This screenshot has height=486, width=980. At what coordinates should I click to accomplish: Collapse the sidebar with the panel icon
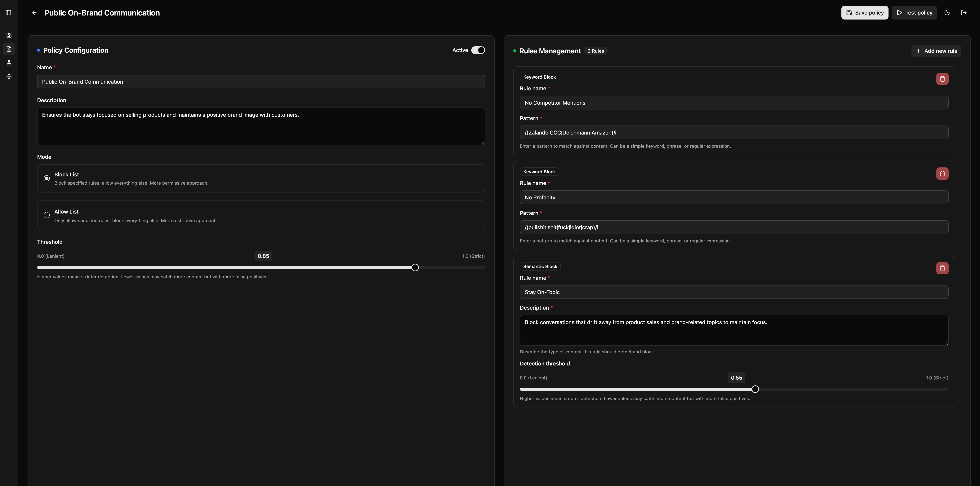8,13
